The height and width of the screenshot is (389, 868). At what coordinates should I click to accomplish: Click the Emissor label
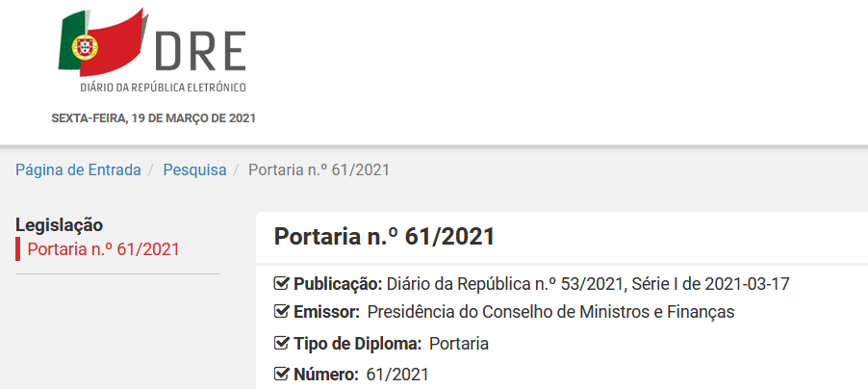coord(326,312)
